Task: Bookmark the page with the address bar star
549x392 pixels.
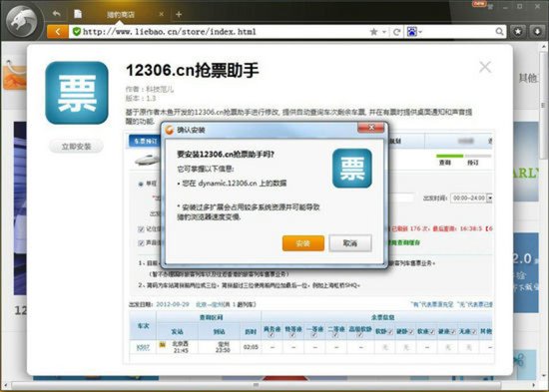Action: point(373,32)
